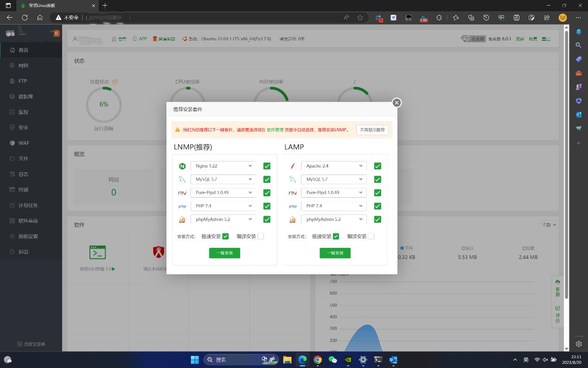Select FTP from the sidebar
The image size is (588, 368).
point(22,81)
